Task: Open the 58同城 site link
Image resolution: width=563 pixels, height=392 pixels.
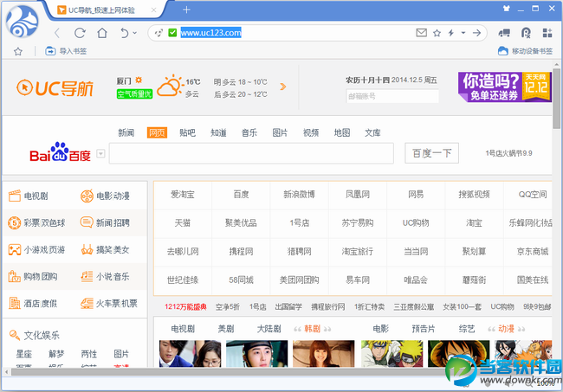Action: pos(241,280)
